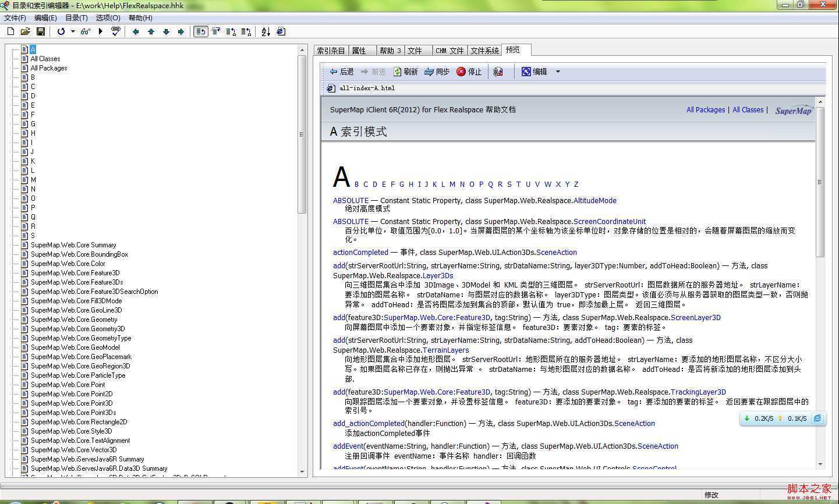Switch to the 文件系统 tab
The image size is (839, 504).
pyautogui.click(x=484, y=51)
